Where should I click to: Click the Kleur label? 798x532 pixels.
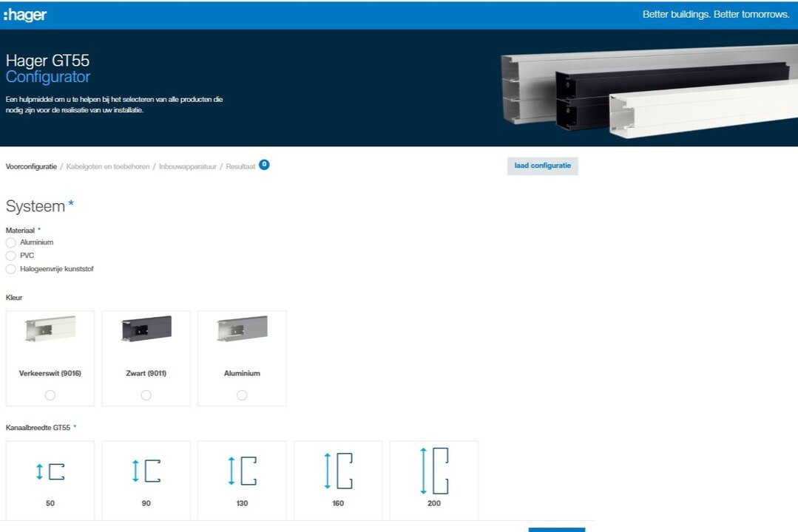14,298
